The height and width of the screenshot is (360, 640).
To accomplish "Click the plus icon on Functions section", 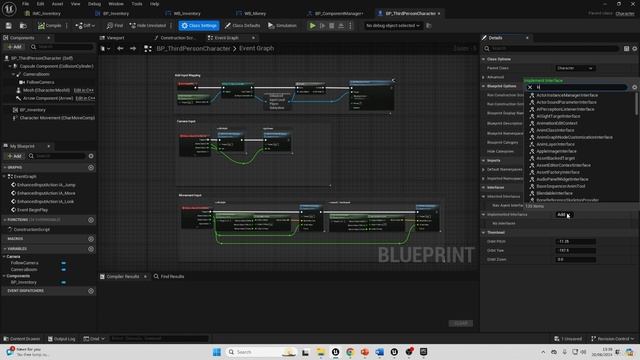I will click(x=91, y=220).
